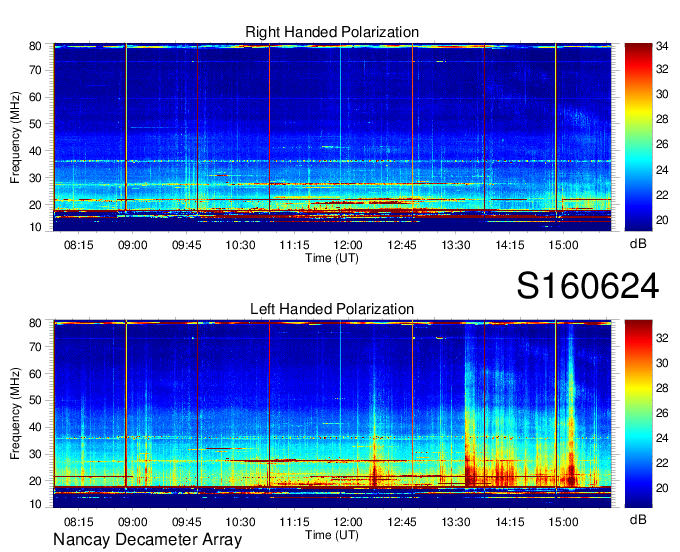Click the 15:00 tick label under upper plot
Viewport: 680px width, 552px height.
point(563,245)
